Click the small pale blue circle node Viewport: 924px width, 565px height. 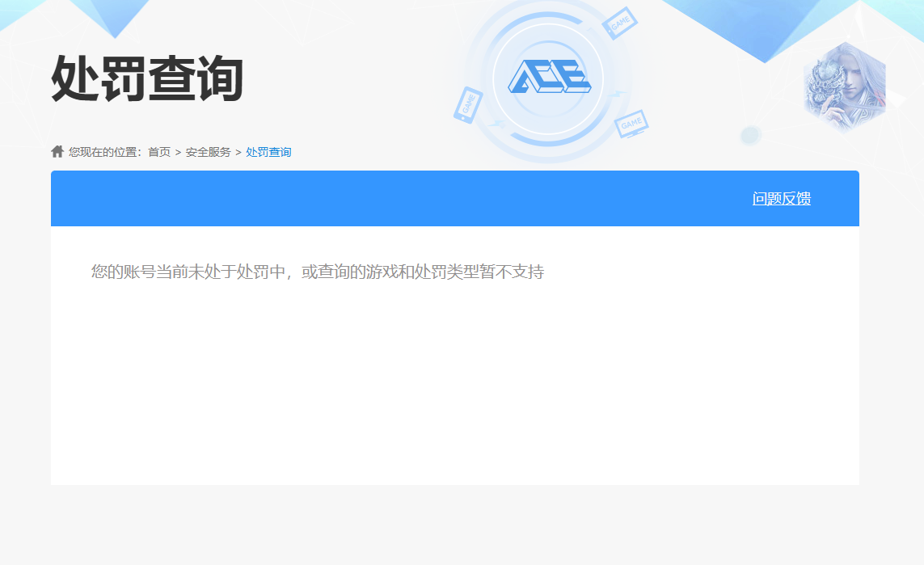point(750,135)
